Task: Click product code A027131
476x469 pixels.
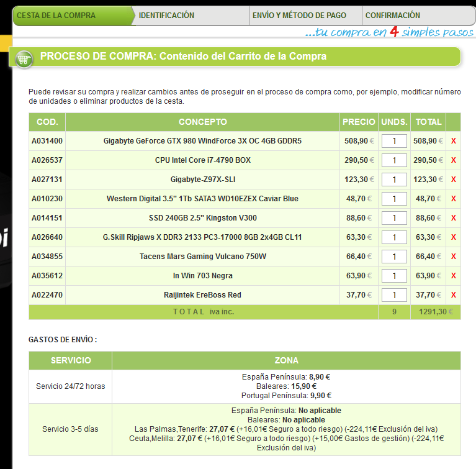Action: coord(47,180)
